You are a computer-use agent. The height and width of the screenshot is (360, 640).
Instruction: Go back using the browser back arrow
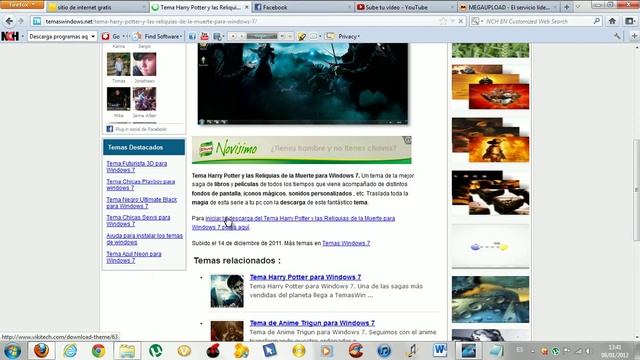click(9, 21)
